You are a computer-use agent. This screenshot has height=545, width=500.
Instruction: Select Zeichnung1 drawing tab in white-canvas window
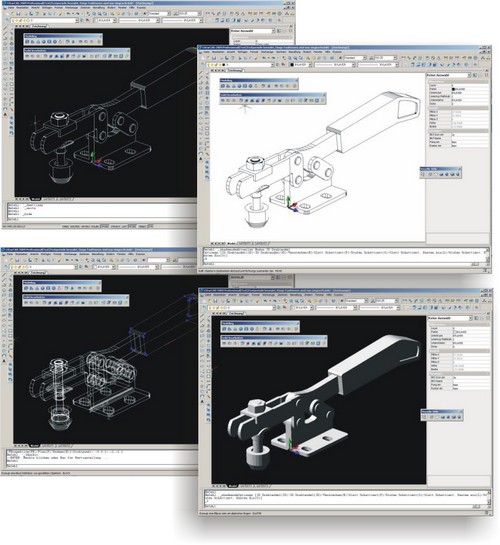coord(235,70)
